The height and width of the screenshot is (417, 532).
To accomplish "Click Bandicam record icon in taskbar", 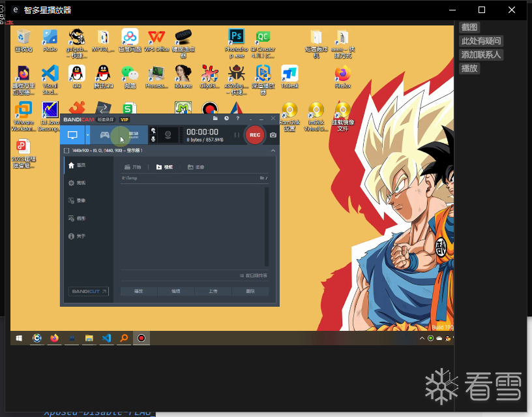I will click(x=141, y=338).
